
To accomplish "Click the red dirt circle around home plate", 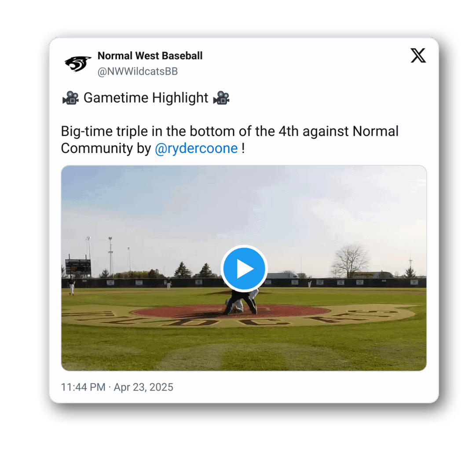I will pyautogui.click(x=231, y=312).
